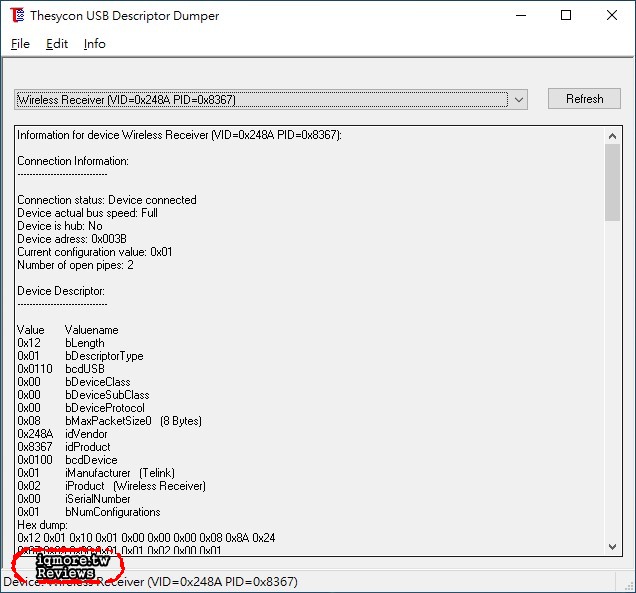The width and height of the screenshot is (636, 593).
Task: Click the window resize grip in status bar
Action: click(629, 585)
